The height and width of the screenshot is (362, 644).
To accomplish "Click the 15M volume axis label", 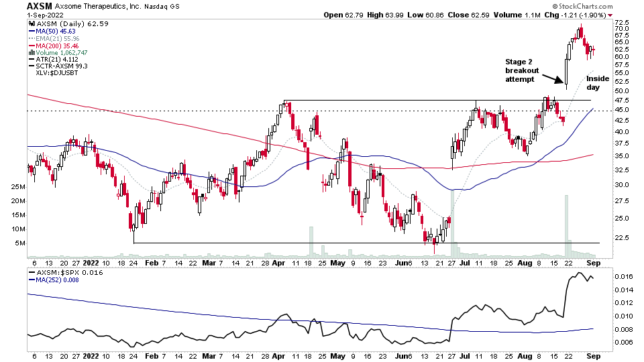I will tap(18, 215).
